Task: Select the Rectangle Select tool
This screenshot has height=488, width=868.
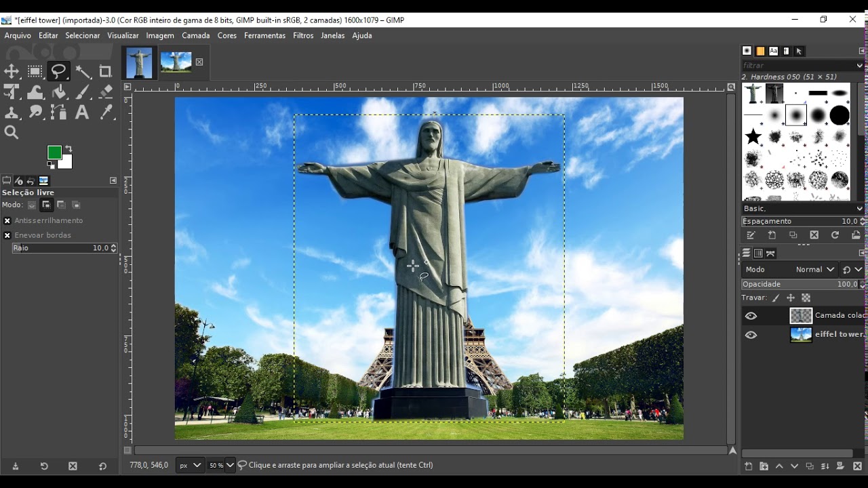Action: 35,71
